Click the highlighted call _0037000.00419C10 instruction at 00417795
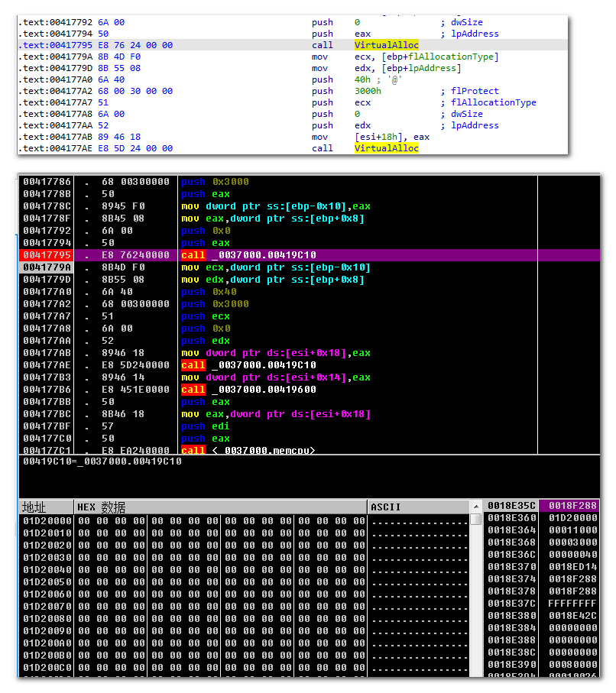616x693 pixels. click(248, 255)
